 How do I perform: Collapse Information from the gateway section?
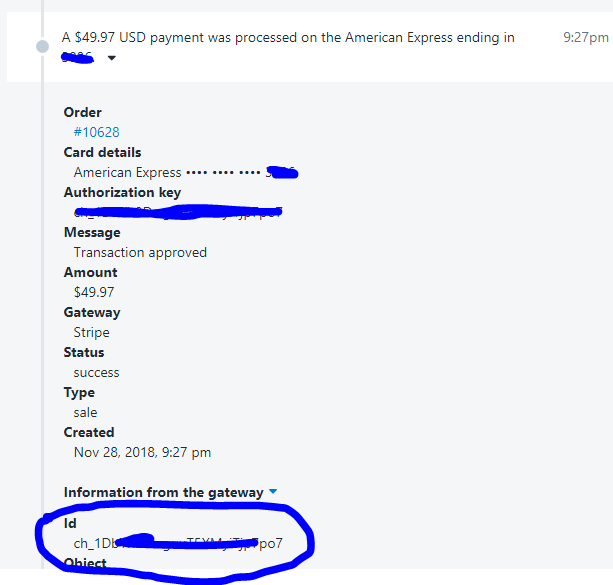[x=273, y=492]
